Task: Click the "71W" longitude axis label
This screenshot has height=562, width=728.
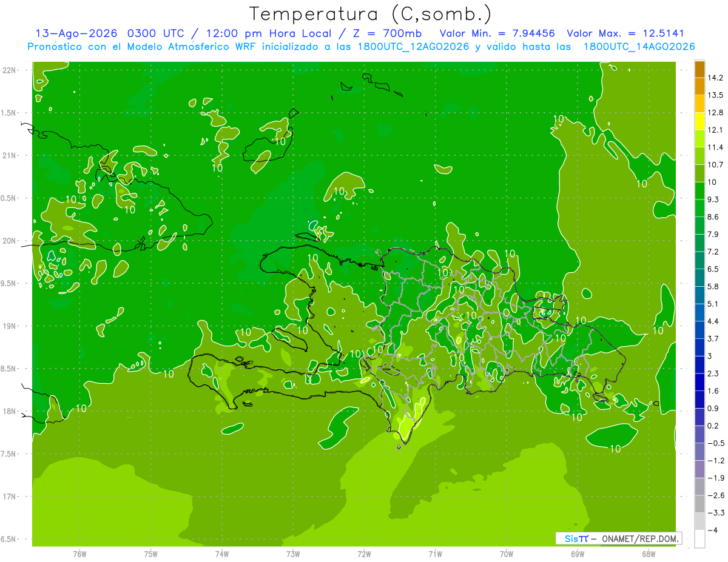Action: pyautogui.click(x=435, y=554)
